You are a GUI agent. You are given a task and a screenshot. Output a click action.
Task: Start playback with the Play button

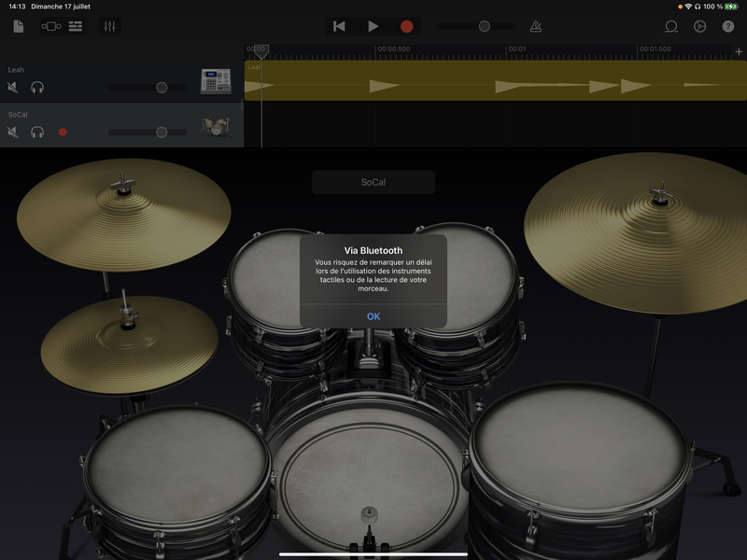coord(373,26)
